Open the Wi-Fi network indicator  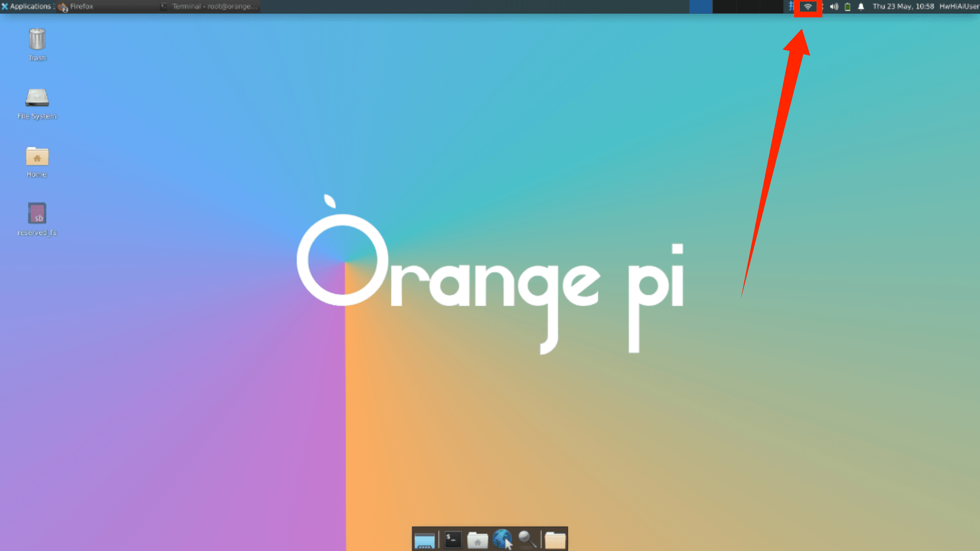(x=808, y=7)
